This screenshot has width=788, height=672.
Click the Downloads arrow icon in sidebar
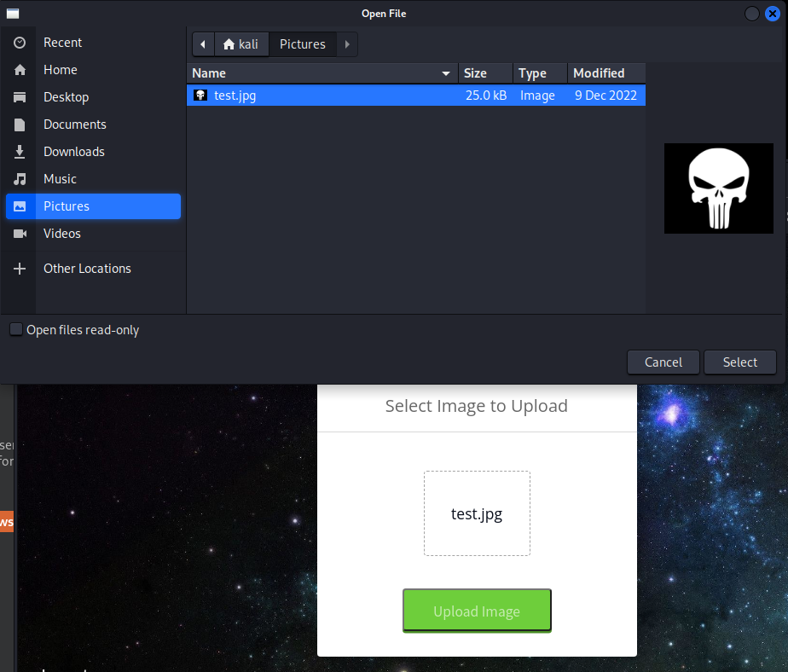pos(20,152)
